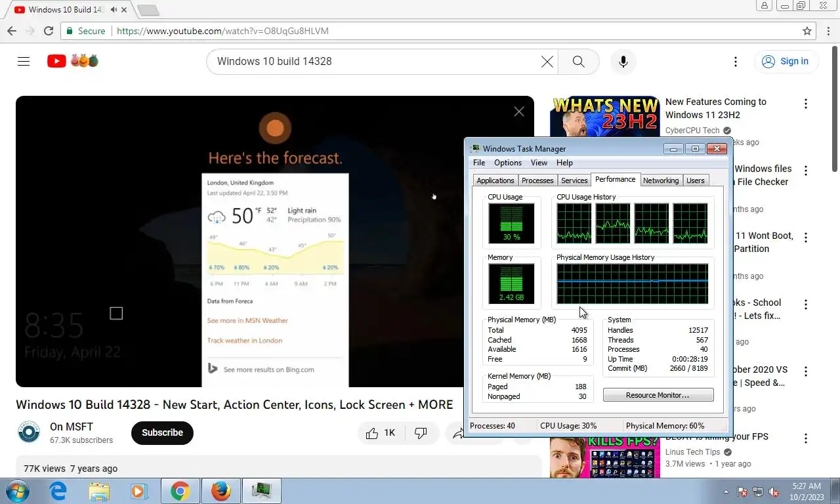Open the network icon in tray
The width and height of the screenshot is (840, 504).
pos(758,492)
